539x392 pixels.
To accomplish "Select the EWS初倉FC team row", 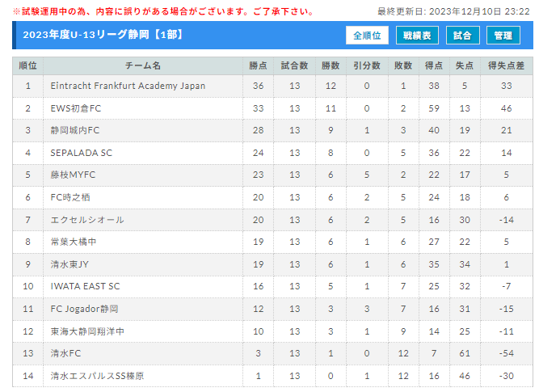I will pos(272,108).
